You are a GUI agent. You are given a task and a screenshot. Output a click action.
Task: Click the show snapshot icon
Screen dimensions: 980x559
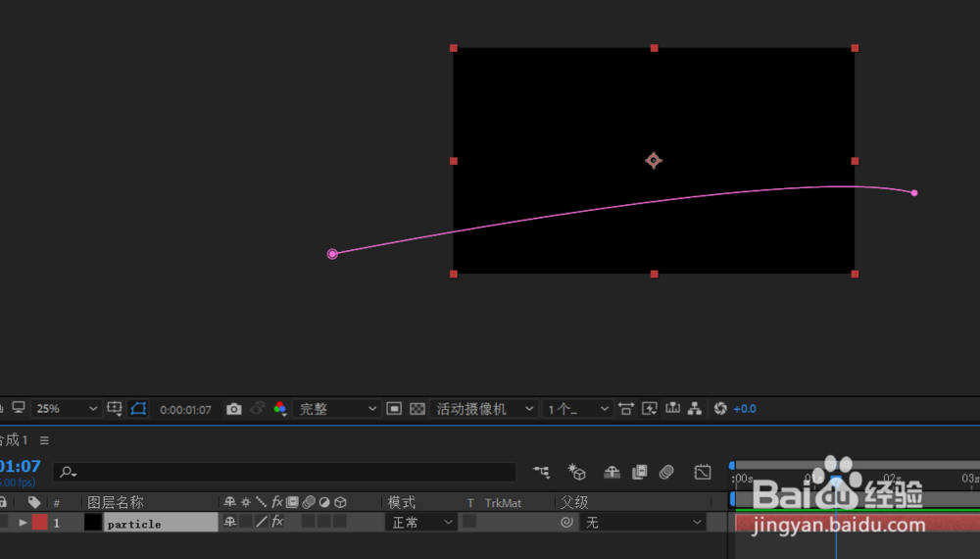click(257, 408)
